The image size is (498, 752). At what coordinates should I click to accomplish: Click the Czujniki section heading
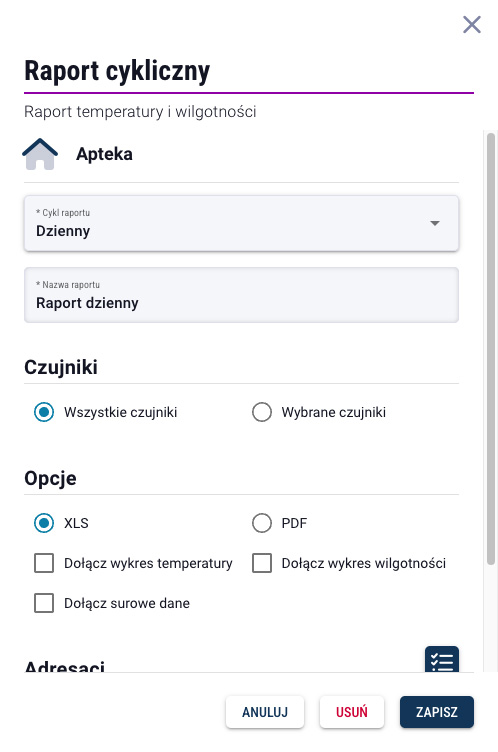[61, 367]
